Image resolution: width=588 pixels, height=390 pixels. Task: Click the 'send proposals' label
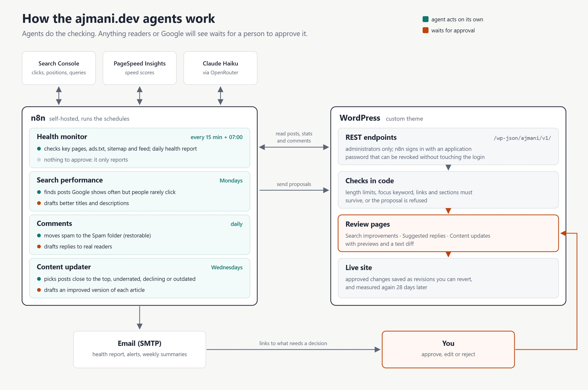pyautogui.click(x=294, y=184)
